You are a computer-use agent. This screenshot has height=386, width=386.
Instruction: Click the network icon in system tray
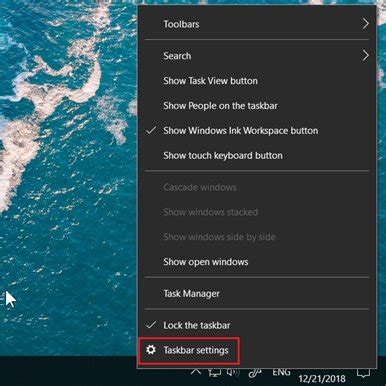(214, 373)
